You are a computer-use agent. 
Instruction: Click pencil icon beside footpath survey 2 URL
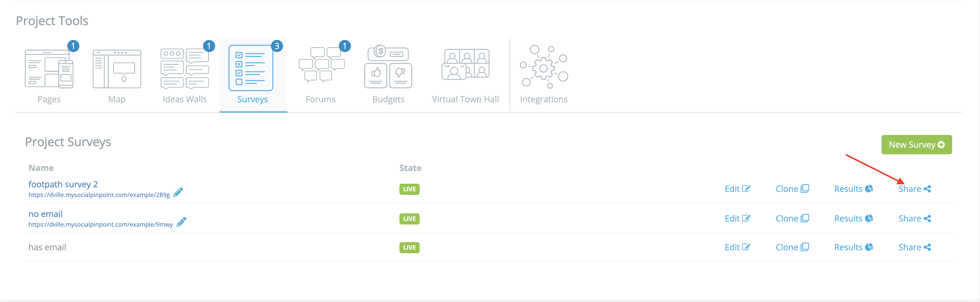tap(178, 192)
